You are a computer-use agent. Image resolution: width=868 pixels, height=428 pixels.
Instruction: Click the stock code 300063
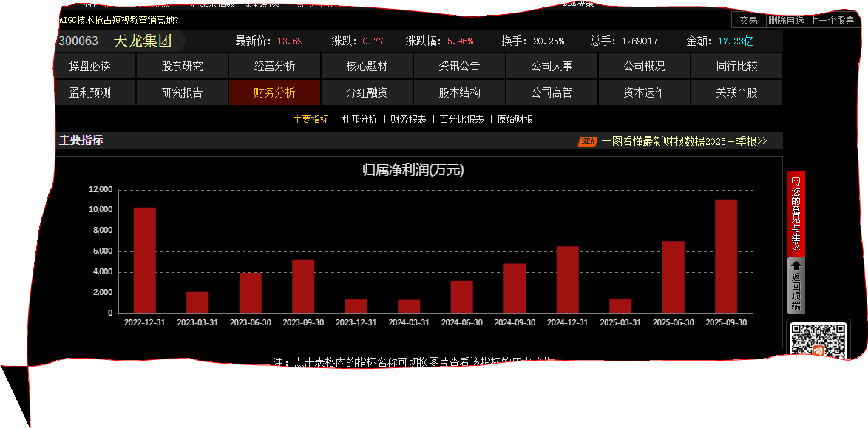pyautogui.click(x=78, y=41)
